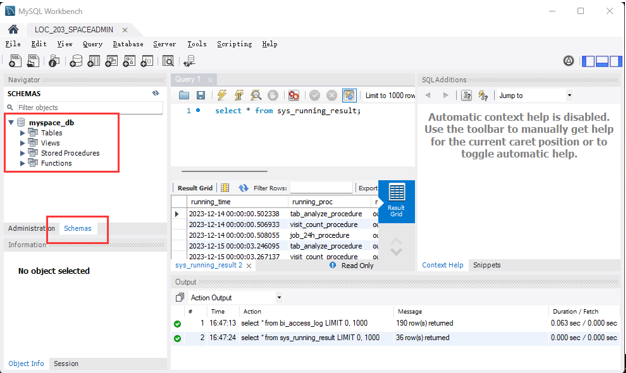The width and height of the screenshot is (626, 373).
Task: Search table data icon
Action: (x=168, y=61)
